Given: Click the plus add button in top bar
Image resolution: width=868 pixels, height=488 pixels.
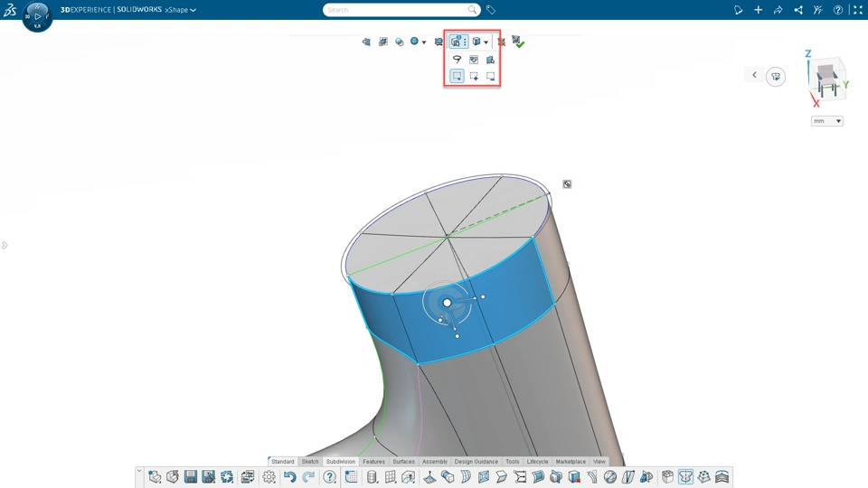Looking at the screenshot, I should point(758,10).
